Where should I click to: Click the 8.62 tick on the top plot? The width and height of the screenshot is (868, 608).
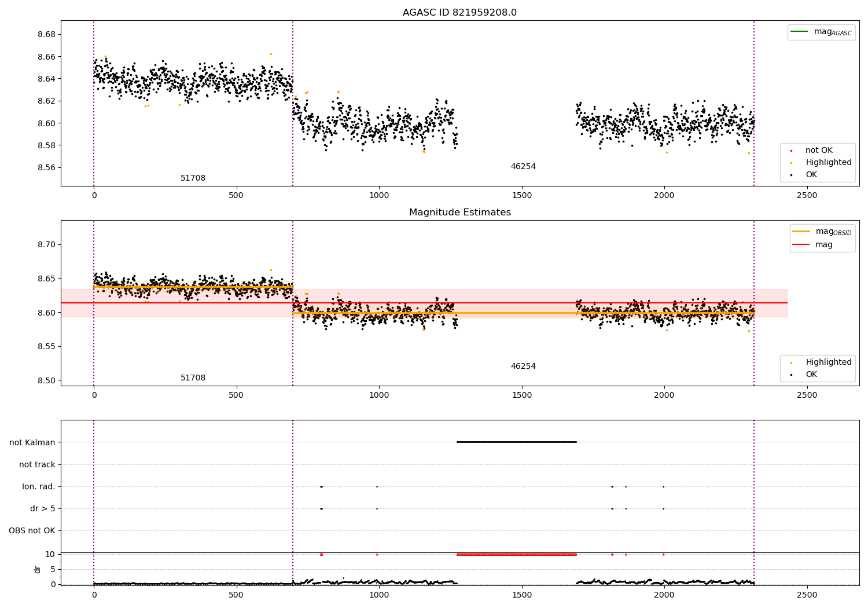tap(46, 101)
